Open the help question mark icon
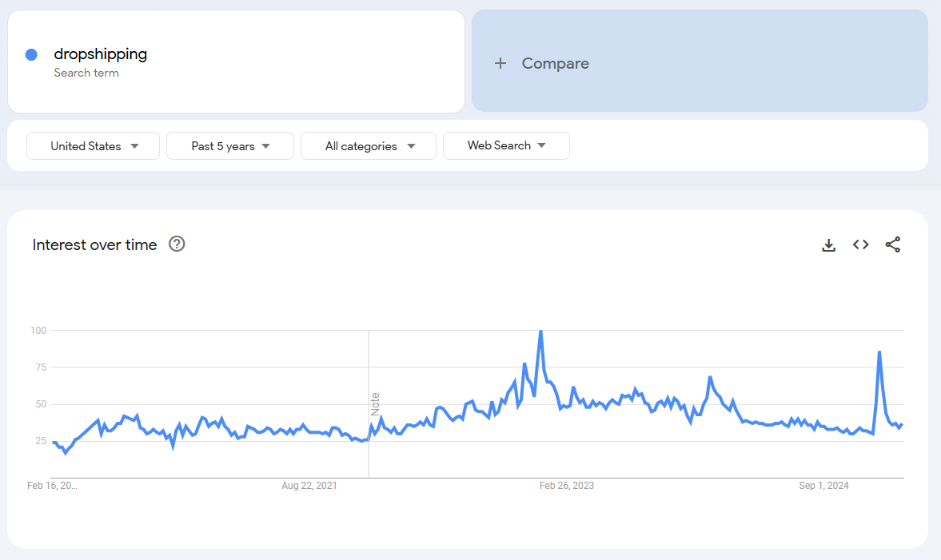941x560 pixels. pos(177,244)
